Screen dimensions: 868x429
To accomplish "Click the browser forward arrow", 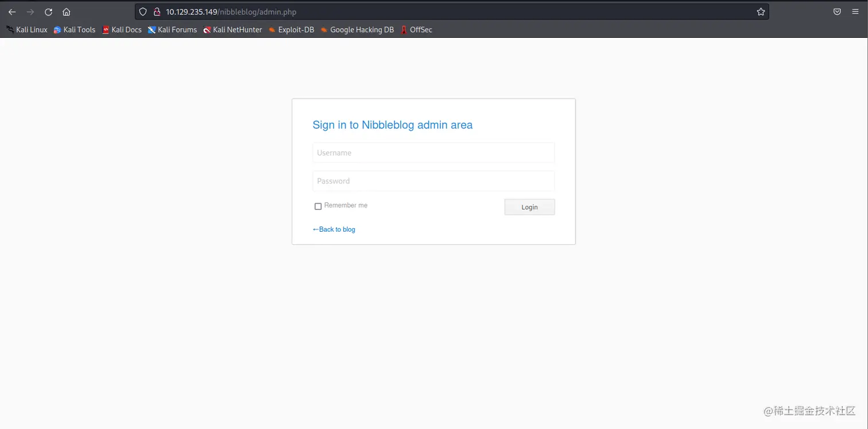I will (30, 11).
